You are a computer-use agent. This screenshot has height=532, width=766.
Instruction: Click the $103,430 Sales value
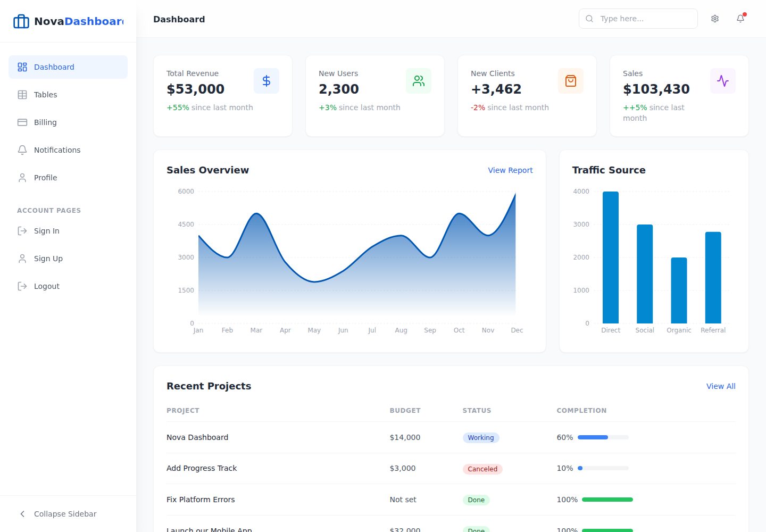[656, 89]
